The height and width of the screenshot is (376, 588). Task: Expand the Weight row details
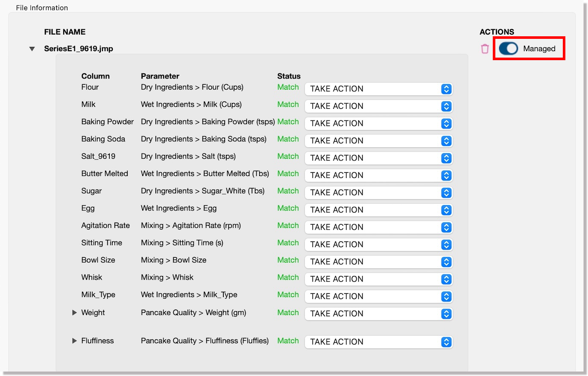coord(74,313)
